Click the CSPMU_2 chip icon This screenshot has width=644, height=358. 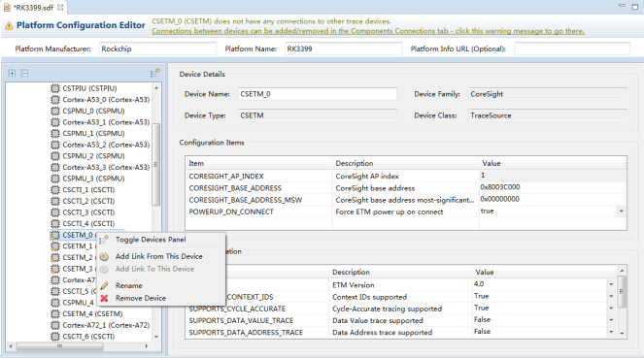[55, 156]
